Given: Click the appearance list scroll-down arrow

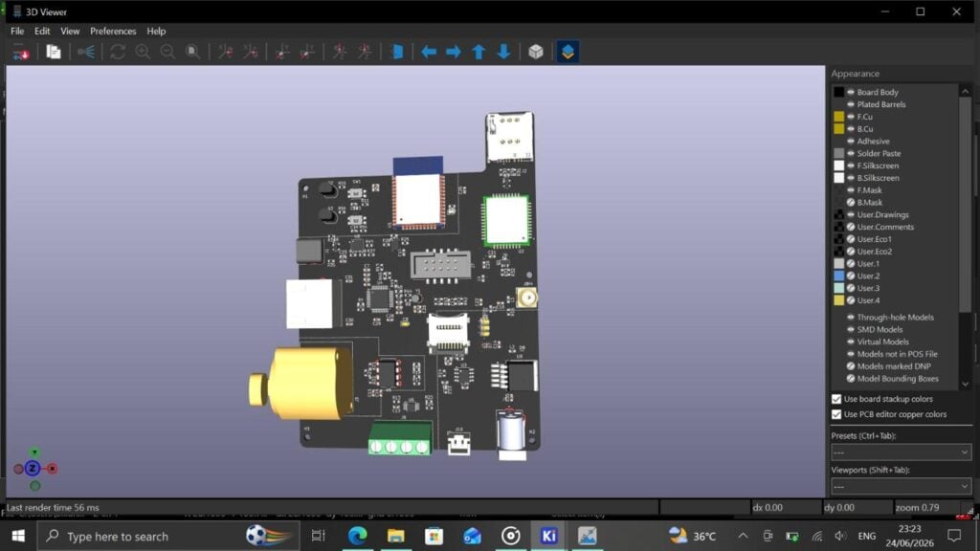Looking at the screenshot, I should (x=965, y=384).
